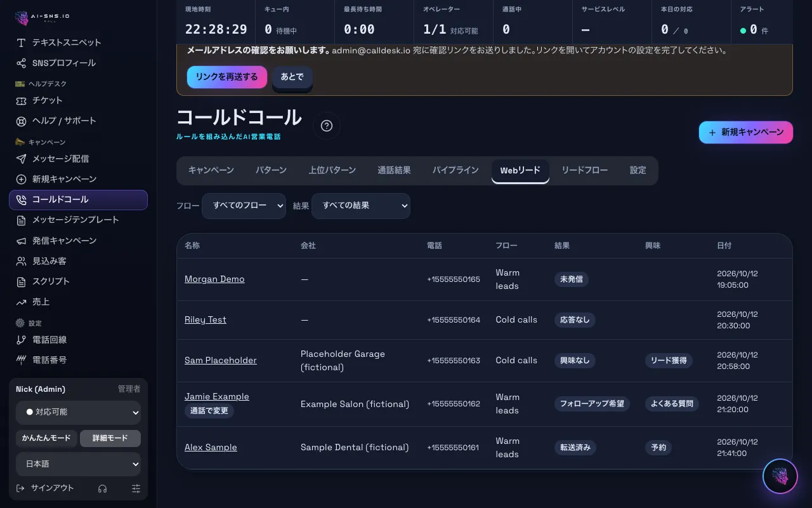Click the 売上 trend chart icon
This screenshot has width=812, height=508.
coord(21,302)
